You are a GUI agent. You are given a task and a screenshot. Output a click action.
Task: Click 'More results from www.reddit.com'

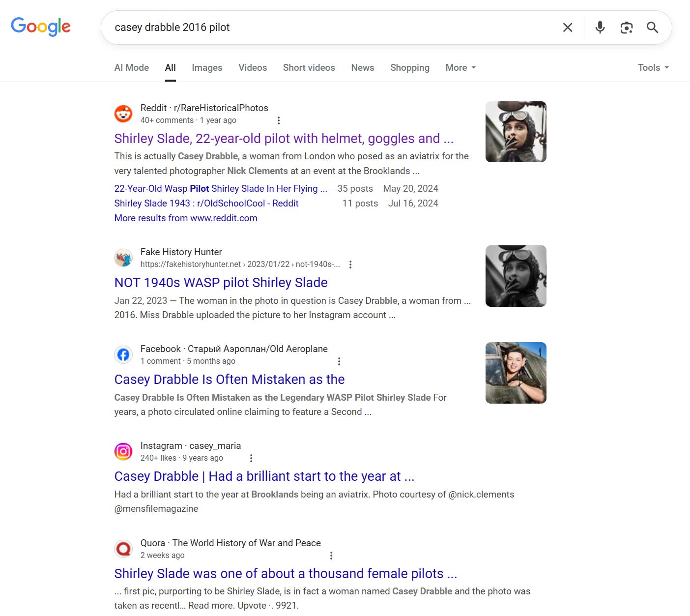click(186, 218)
